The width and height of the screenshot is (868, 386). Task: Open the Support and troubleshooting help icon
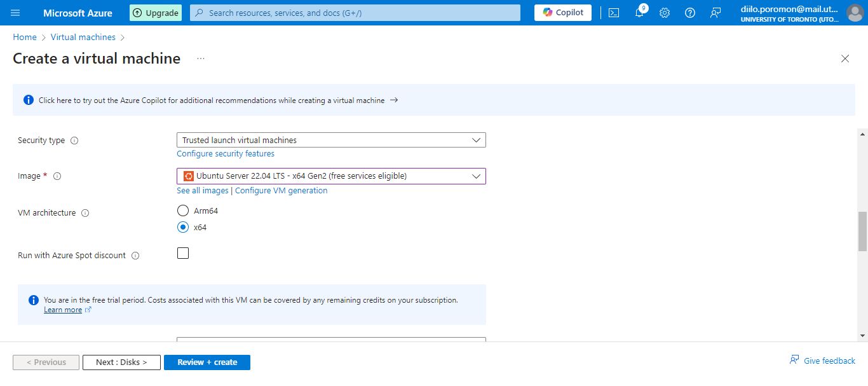tap(690, 13)
